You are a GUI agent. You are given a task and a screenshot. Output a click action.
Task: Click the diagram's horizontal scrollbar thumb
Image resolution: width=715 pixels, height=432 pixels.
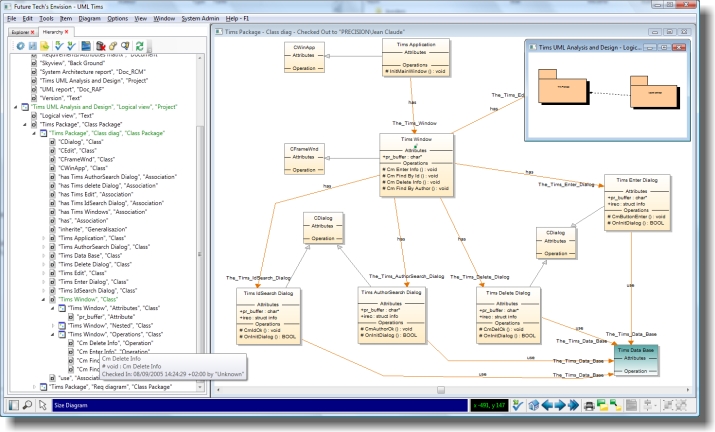[440, 390]
